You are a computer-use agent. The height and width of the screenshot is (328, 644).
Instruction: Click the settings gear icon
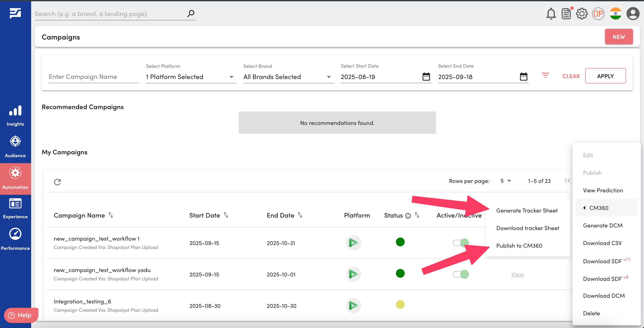[x=581, y=14]
